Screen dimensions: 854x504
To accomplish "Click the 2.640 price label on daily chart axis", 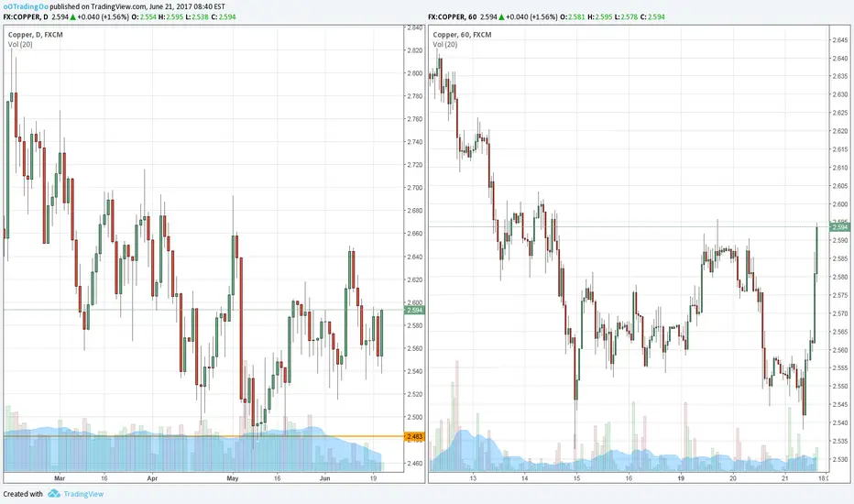I will pyautogui.click(x=414, y=257).
